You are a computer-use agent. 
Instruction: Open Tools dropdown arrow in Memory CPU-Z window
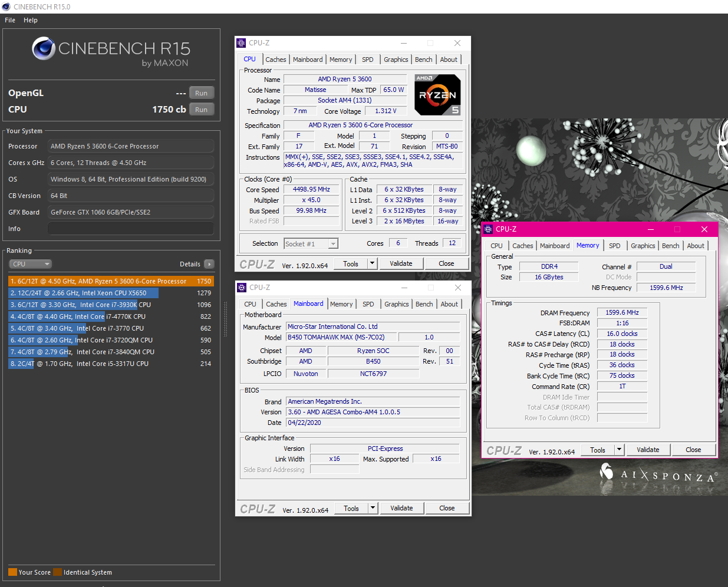pos(619,450)
